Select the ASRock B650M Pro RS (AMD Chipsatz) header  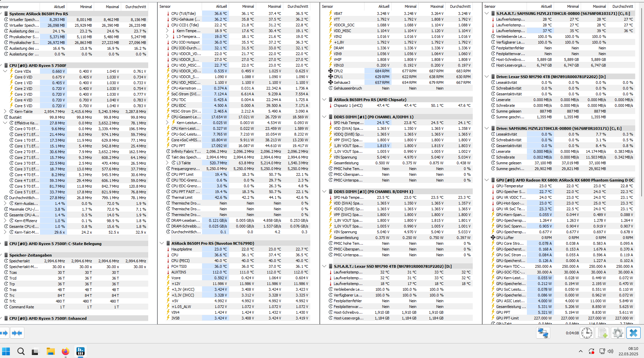click(400, 100)
